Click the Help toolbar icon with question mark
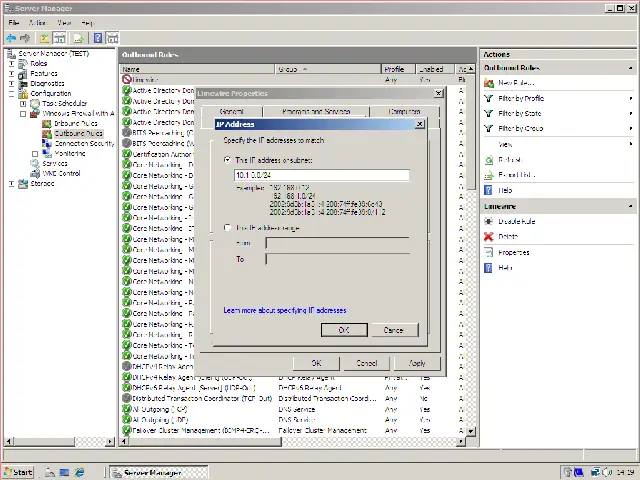The image size is (640, 480). tap(98, 38)
